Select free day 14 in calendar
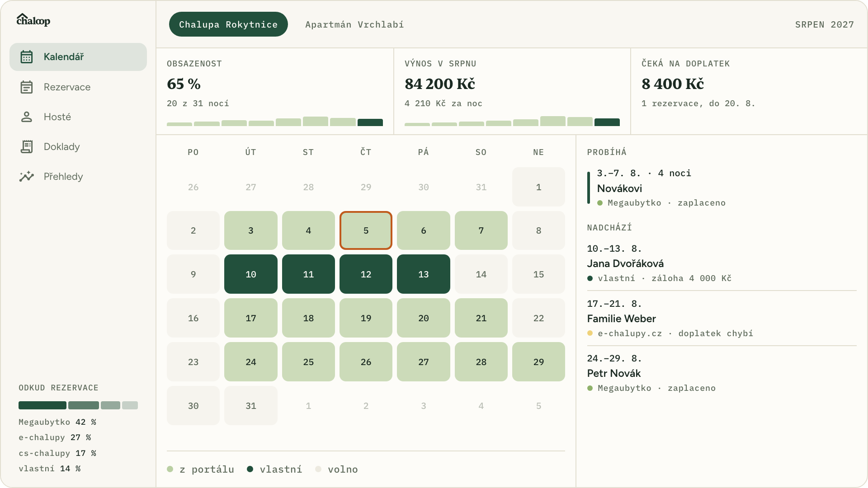 (481, 274)
